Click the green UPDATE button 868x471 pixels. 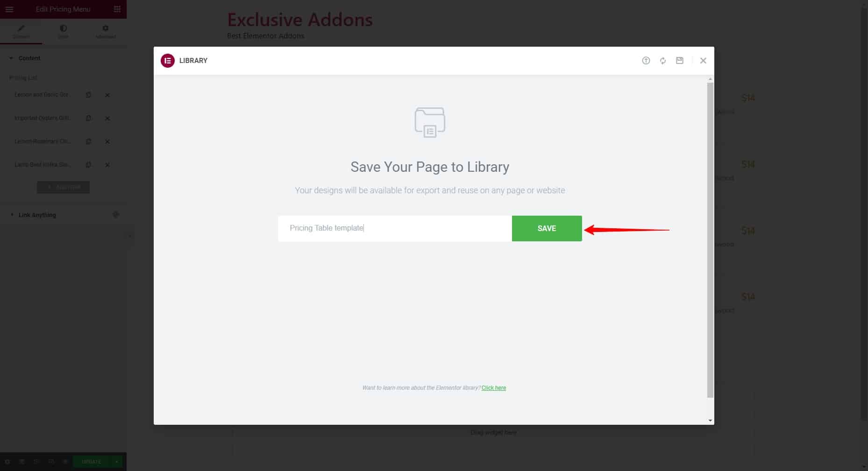coord(91,462)
